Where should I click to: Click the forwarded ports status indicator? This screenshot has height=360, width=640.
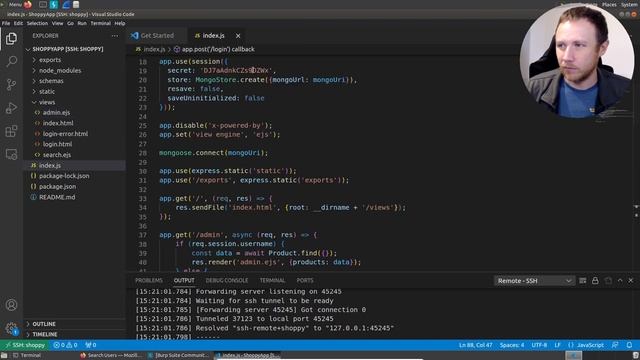pos(91,345)
